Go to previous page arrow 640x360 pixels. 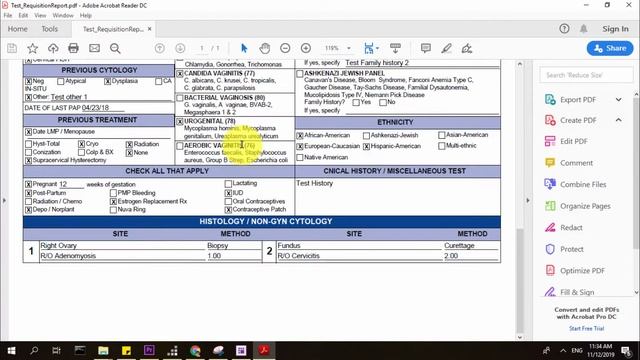coord(160,48)
